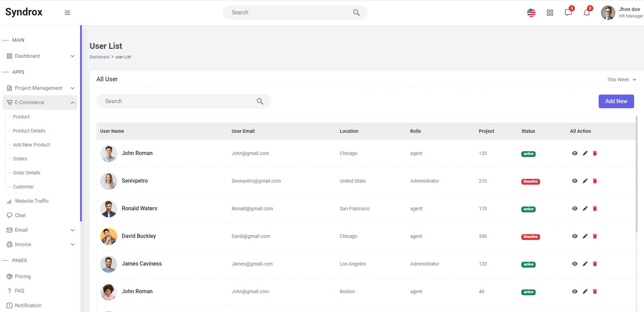Open the language flag selector
Screen dimensions: 644x312
pos(531,12)
